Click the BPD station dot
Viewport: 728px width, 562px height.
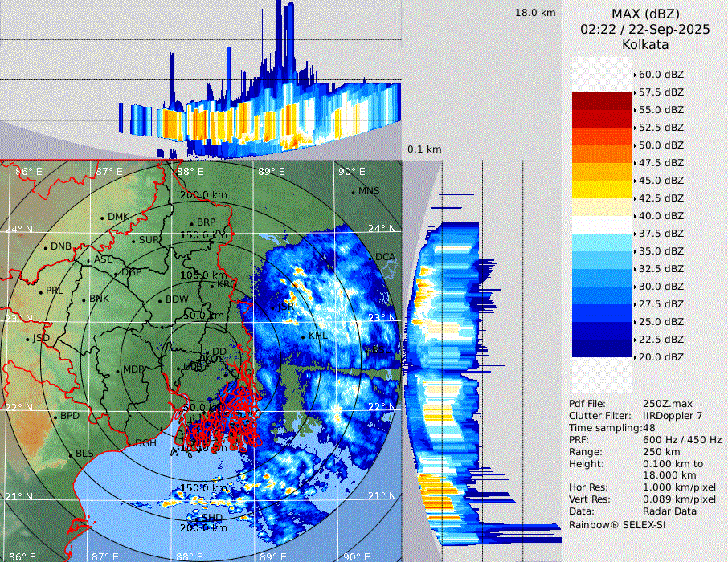tap(55, 417)
